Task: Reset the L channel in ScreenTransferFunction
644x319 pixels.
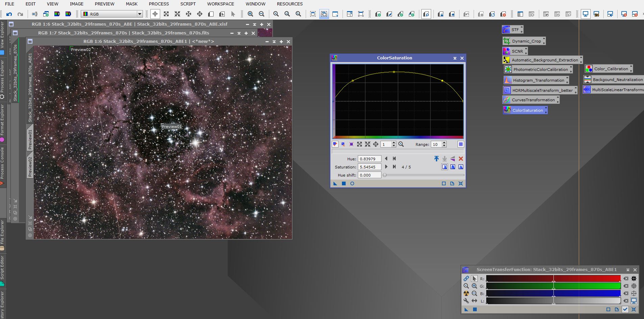Action: (x=626, y=301)
